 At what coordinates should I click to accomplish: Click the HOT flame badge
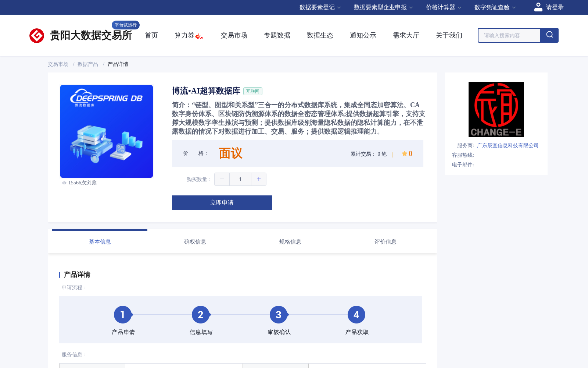(x=200, y=36)
